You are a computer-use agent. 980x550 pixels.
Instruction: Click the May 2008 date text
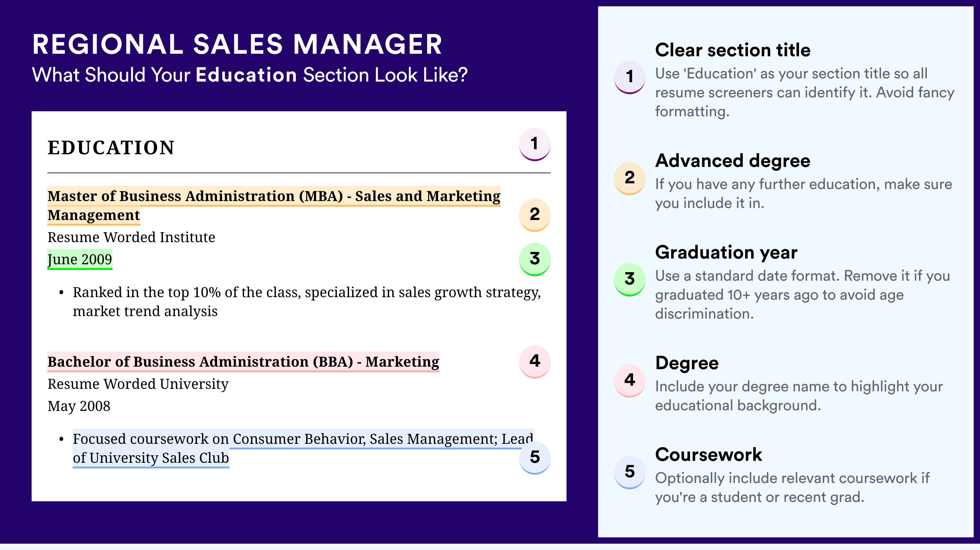click(79, 406)
